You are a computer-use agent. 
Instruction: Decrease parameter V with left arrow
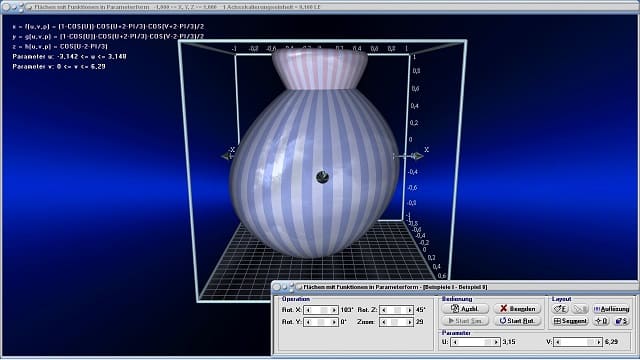(558, 342)
